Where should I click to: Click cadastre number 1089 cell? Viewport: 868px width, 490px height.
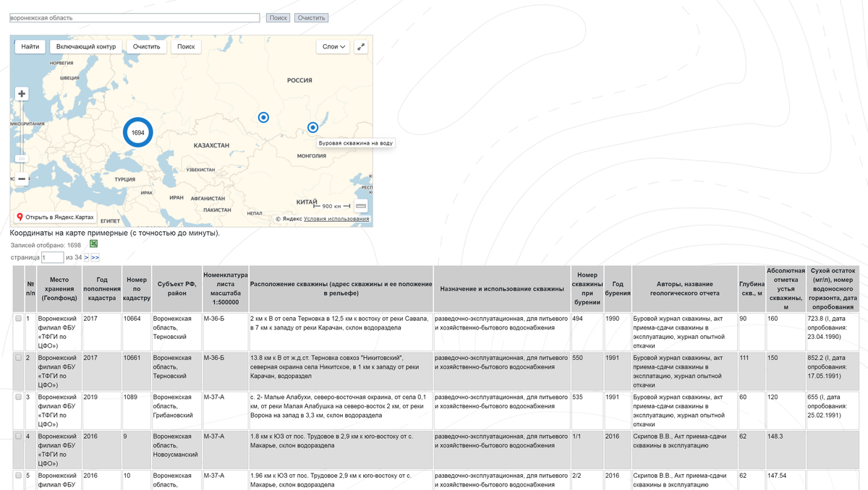tap(136, 411)
